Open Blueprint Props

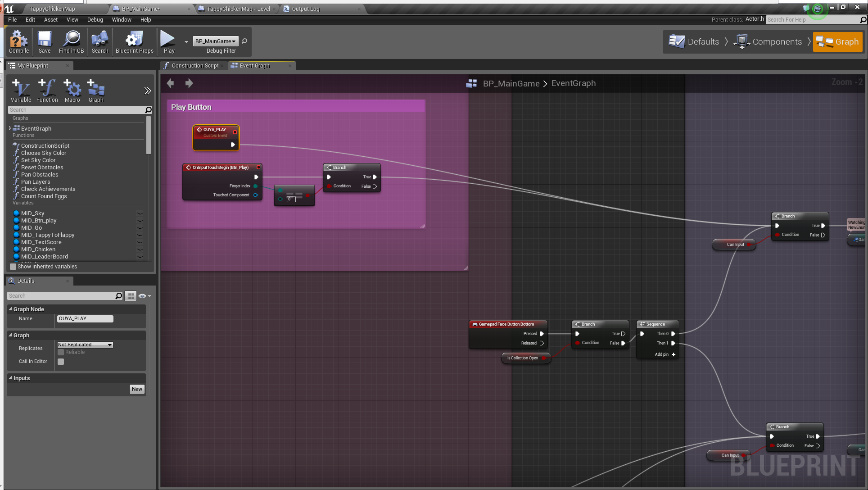point(134,42)
